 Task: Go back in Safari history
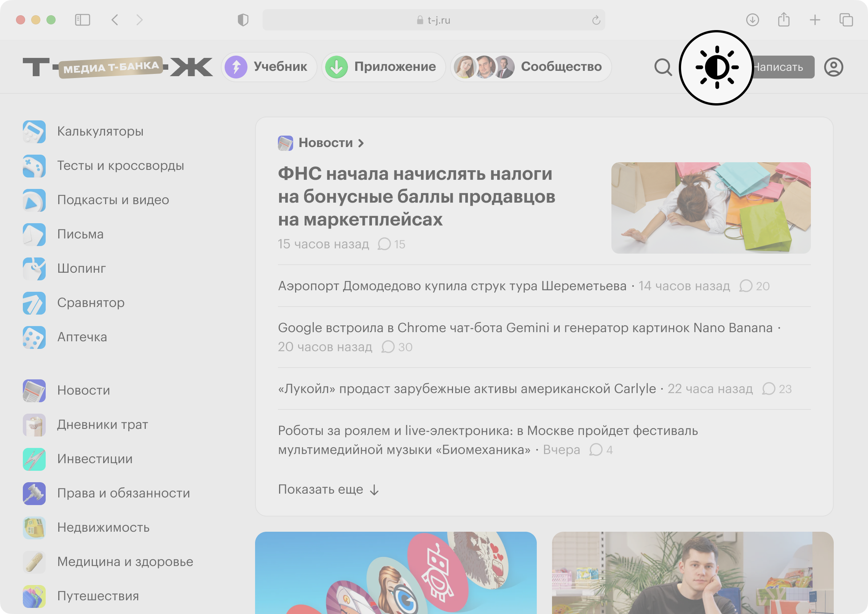(x=115, y=20)
